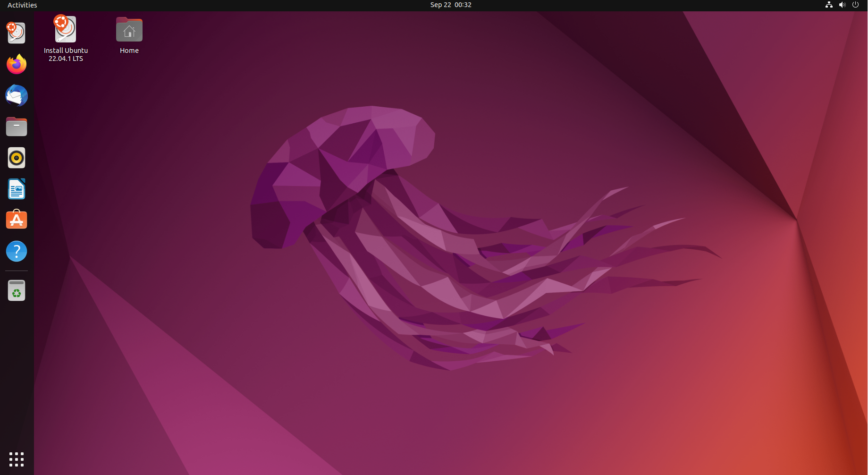
Task: Open the Trash in the dock
Action: tap(17, 290)
